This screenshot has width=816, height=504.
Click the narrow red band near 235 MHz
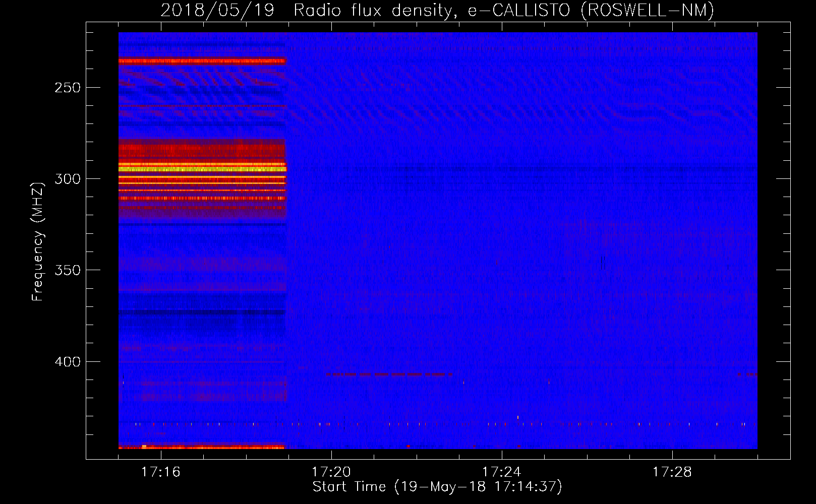202,61
